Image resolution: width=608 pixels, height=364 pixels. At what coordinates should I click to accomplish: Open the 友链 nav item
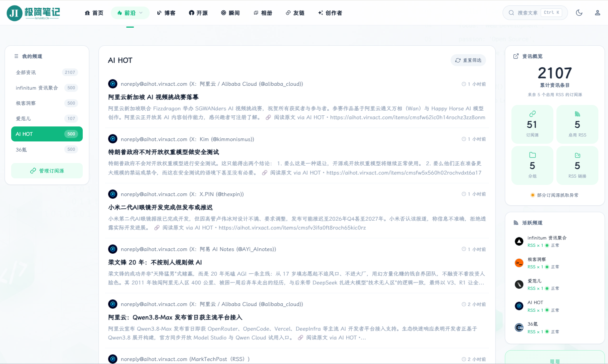(x=295, y=13)
